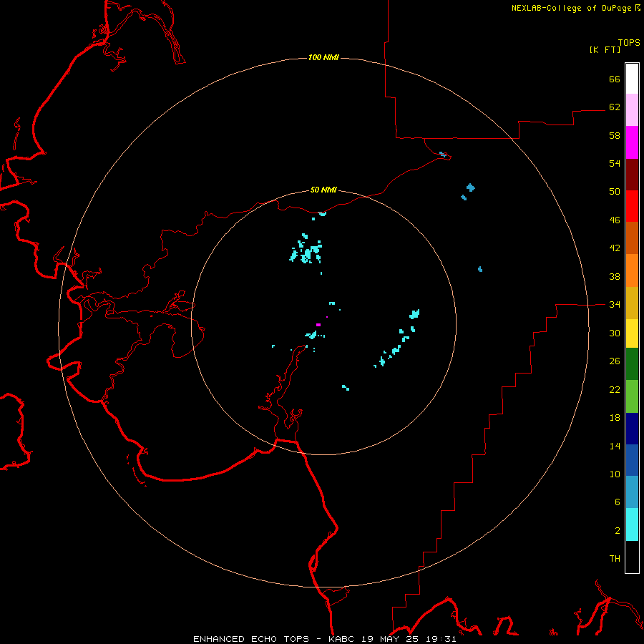Select the 2 legend value
The height and width of the screenshot is (644, 644).
[618, 531]
